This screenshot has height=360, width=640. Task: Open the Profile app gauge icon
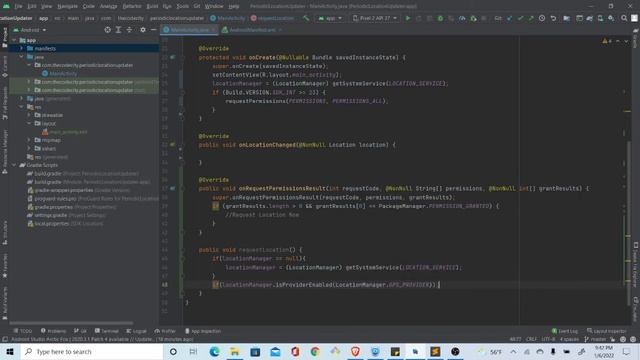462,18
